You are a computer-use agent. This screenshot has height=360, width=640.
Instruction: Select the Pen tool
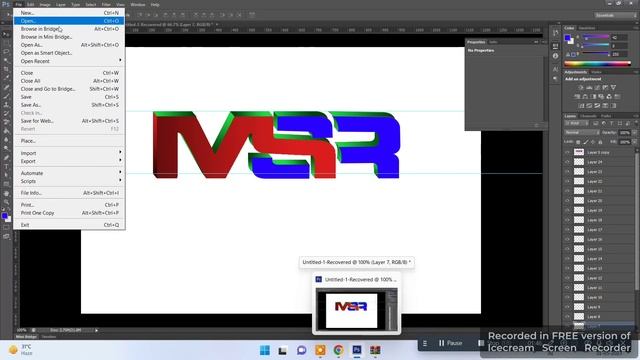click(6, 158)
